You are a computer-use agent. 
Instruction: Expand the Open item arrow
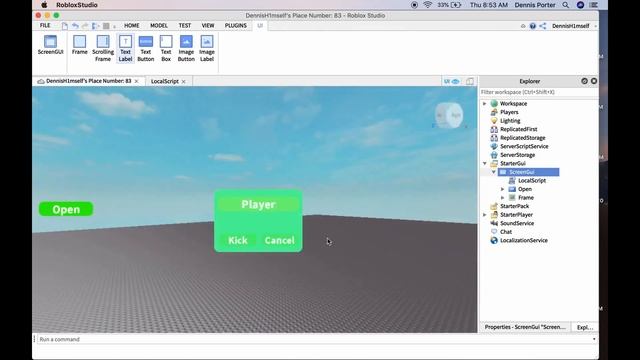point(503,189)
